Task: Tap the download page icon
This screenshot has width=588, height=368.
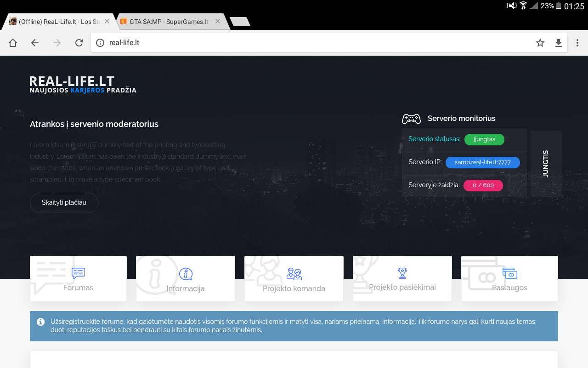Action: pos(559,43)
